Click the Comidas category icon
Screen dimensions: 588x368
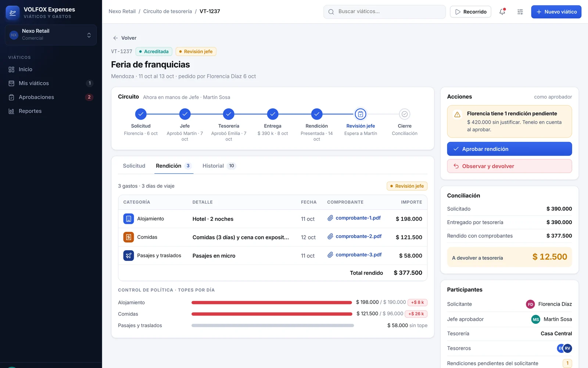tap(129, 237)
